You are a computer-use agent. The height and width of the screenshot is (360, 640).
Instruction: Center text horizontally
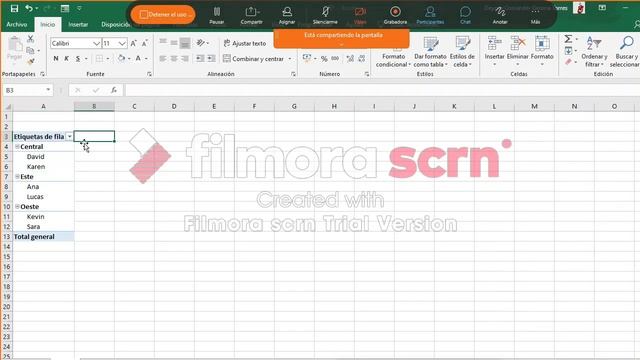(174, 59)
